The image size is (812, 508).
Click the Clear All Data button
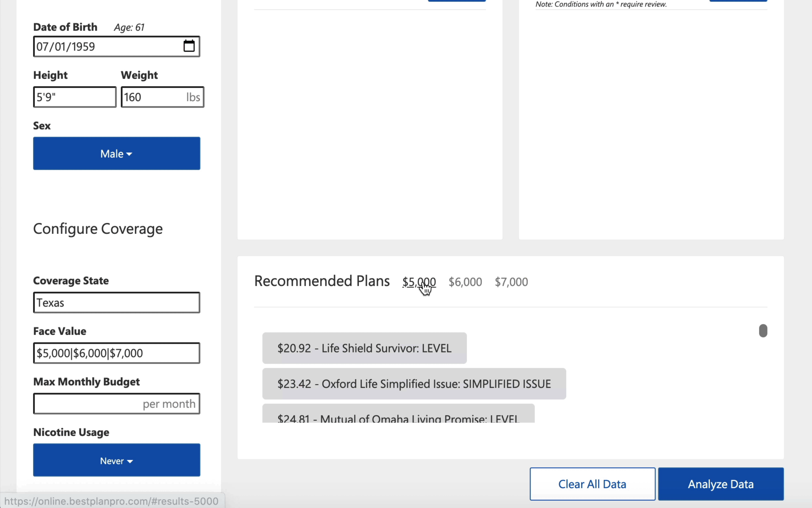coord(592,484)
